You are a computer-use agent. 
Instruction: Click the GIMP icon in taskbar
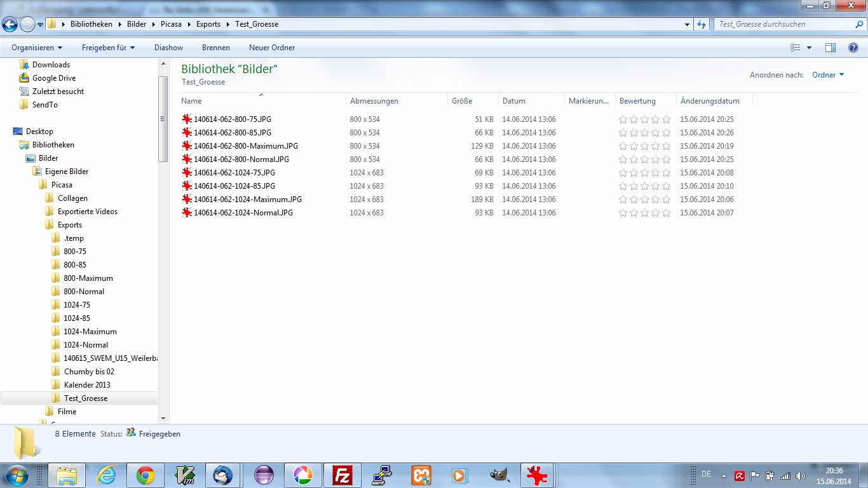tap(500, 475)
